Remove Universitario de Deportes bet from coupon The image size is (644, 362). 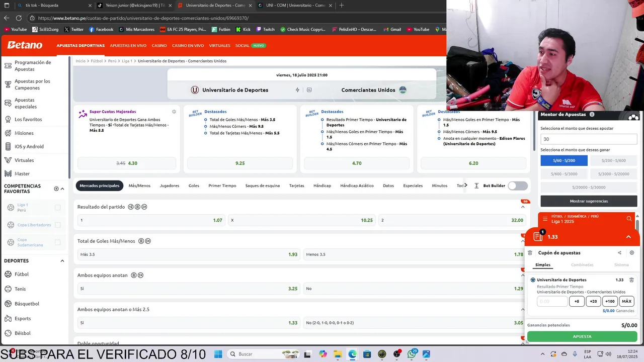coord(631,280)
